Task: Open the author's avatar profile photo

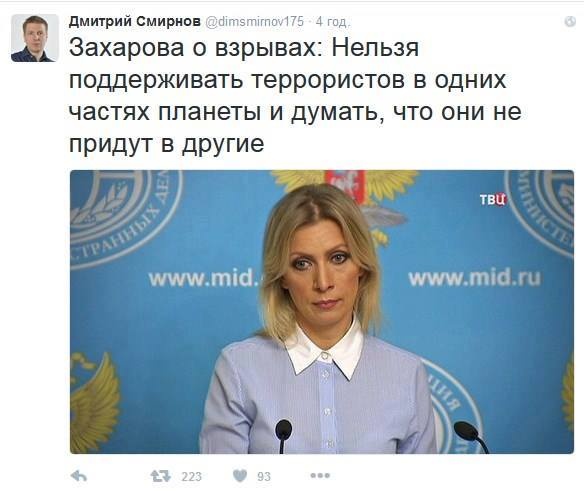Action: 35,38
